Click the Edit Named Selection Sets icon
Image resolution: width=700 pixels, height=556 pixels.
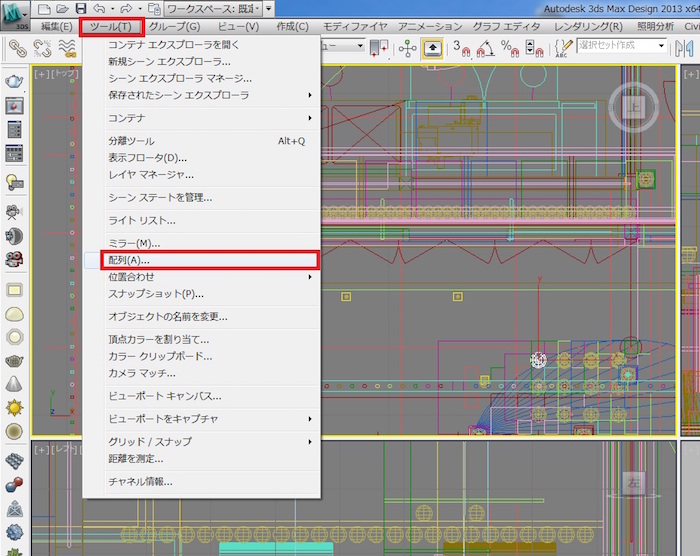(x=564, y=47)
